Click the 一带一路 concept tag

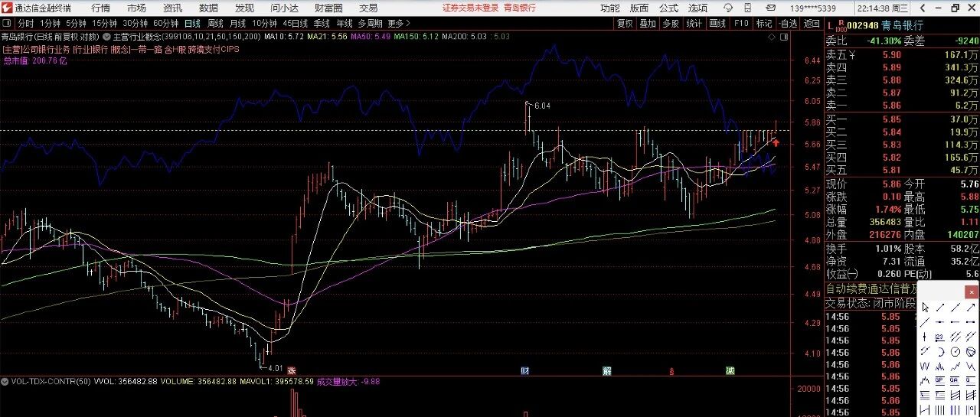pos(146,49)
